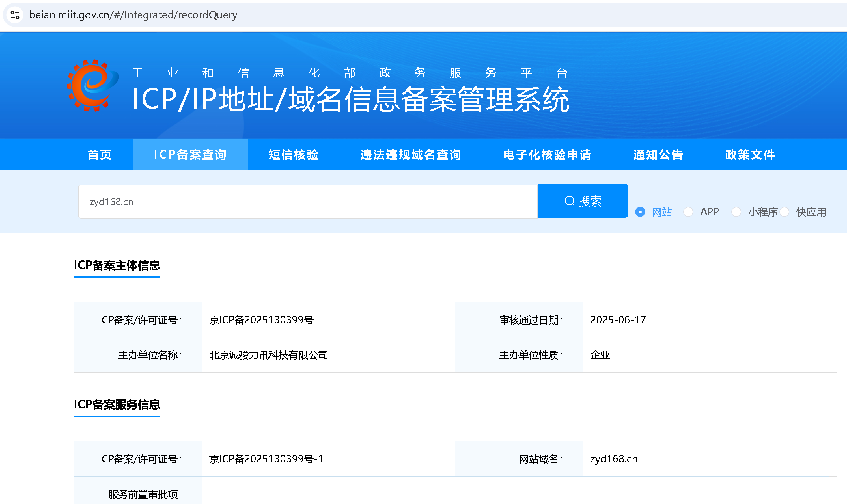Open 违法违规域名查询 tab
847x504 pixels.
(x=410, y=155)
